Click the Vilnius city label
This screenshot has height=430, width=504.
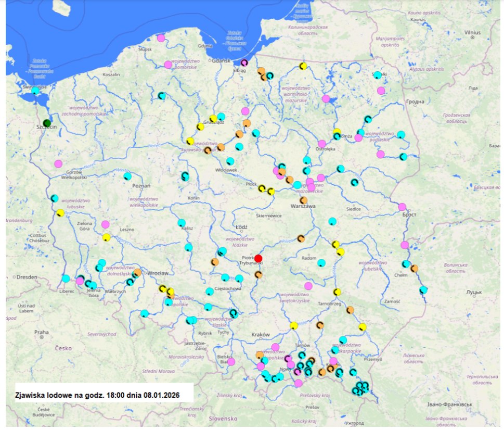click(x=472, y=31)
